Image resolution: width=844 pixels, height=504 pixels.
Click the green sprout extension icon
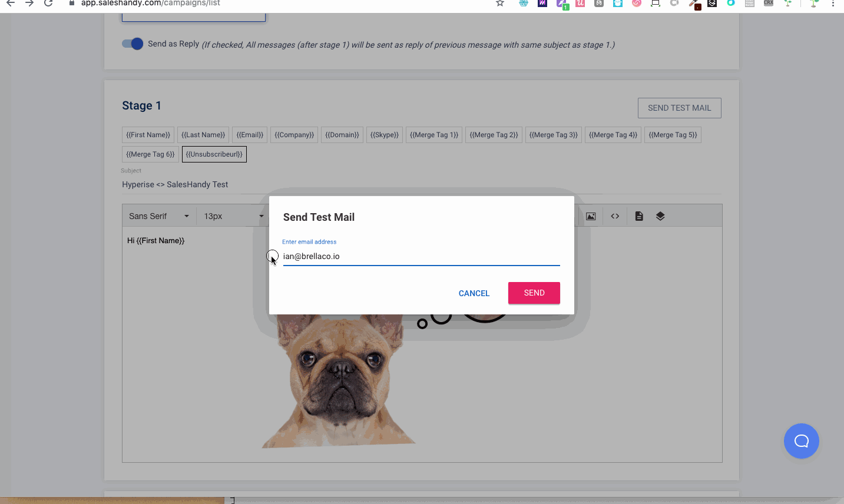click(x=787, y=3)
